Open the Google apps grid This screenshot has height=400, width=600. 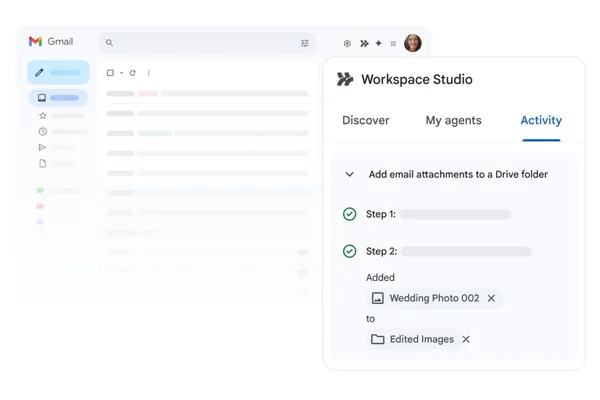393,44
